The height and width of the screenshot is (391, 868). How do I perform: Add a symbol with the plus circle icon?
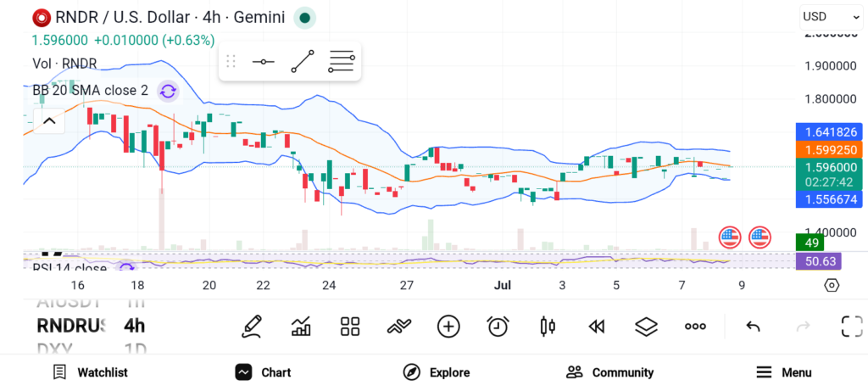point(448,327)
